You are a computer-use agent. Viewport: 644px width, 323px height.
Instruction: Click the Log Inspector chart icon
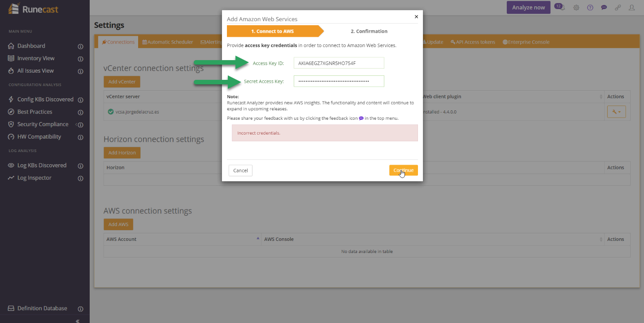(x=11, y=178)
